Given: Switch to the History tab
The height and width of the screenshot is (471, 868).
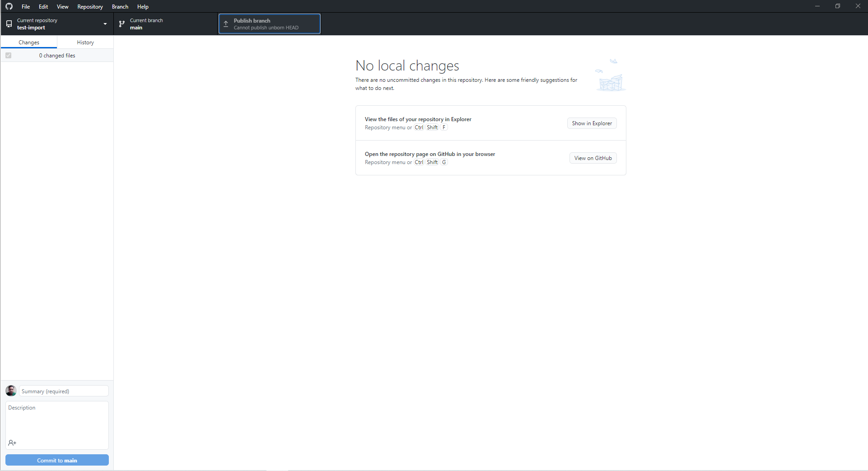Looking at the screenshot, I should pyautogui.click(x=85, y=42).
